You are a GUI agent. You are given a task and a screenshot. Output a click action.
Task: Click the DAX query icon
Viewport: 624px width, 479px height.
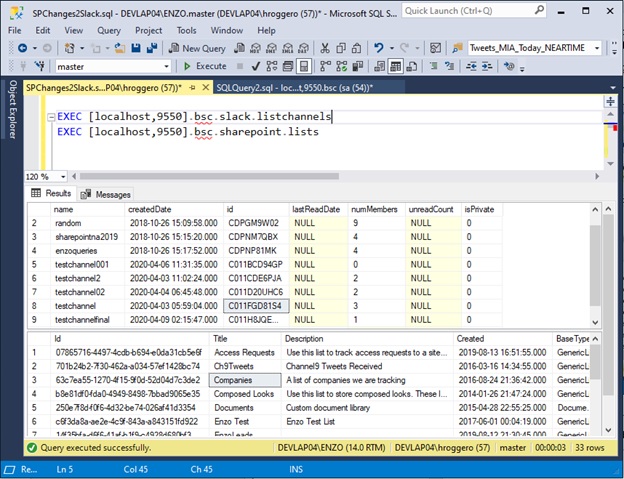pyautogui.click(x=304, y=48)
